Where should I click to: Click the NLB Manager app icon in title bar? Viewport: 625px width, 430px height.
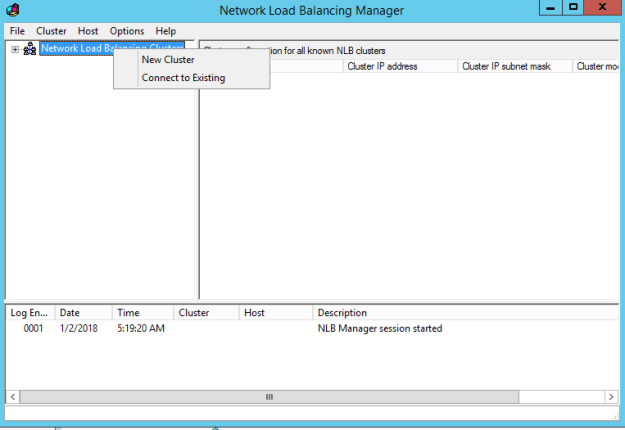pyautogui.click(x=13, y=10)
